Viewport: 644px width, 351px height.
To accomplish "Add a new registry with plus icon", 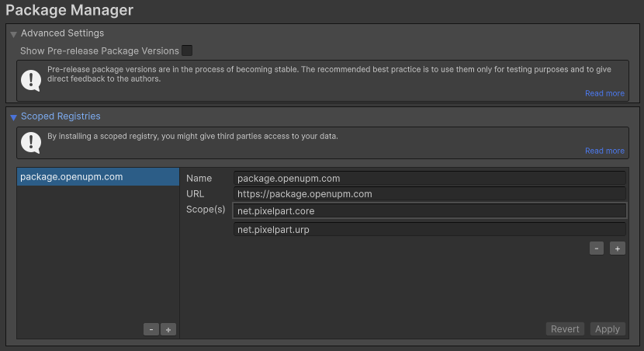I will pos(168,329).
